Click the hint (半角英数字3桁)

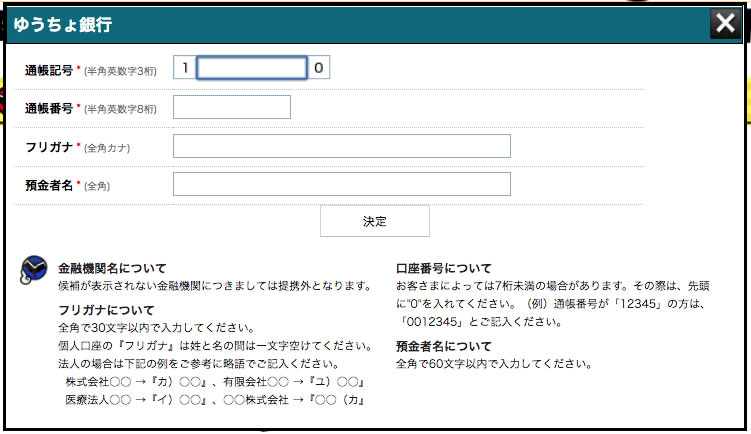120,71
